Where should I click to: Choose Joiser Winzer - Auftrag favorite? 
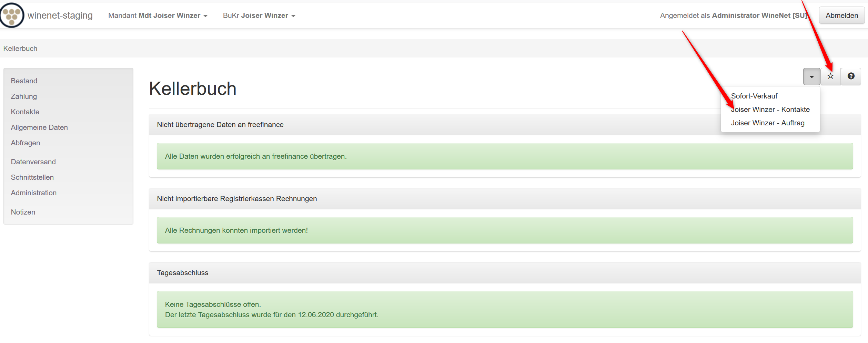pyautogui.click(x=767, y=123)
